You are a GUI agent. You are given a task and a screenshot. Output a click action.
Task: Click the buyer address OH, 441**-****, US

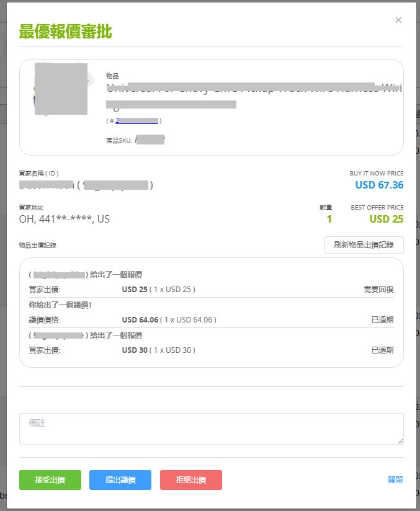coord(65,219)
